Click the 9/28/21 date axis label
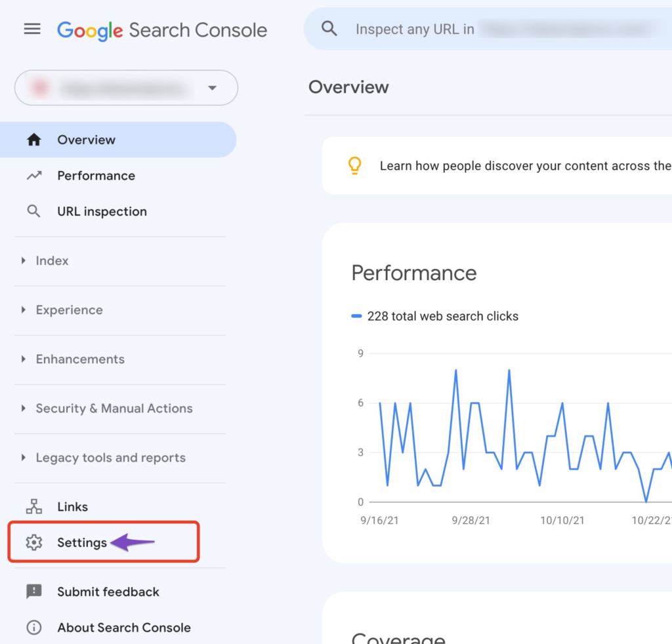 pyautogui.click(x=471, y=520)
